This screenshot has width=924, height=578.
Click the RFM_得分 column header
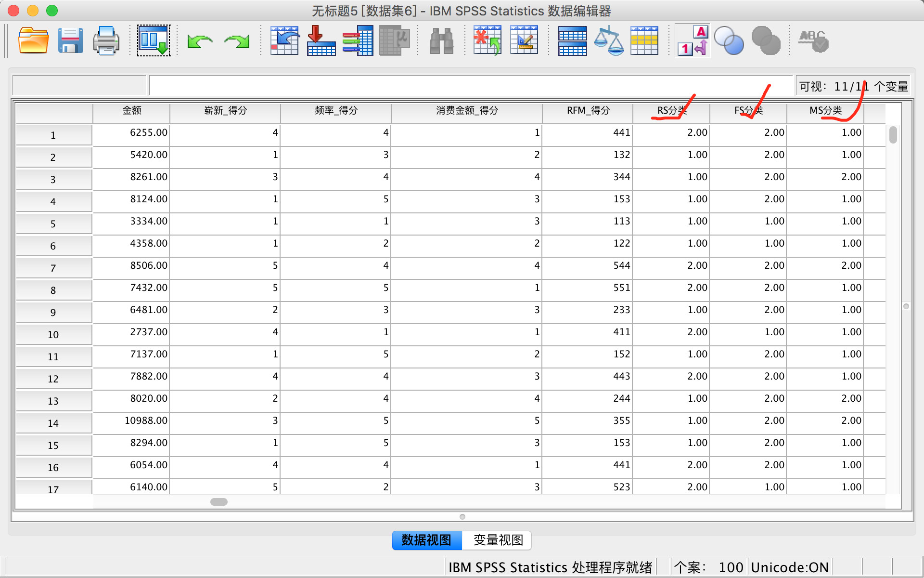pyautogui.click(x=588, y=111)
